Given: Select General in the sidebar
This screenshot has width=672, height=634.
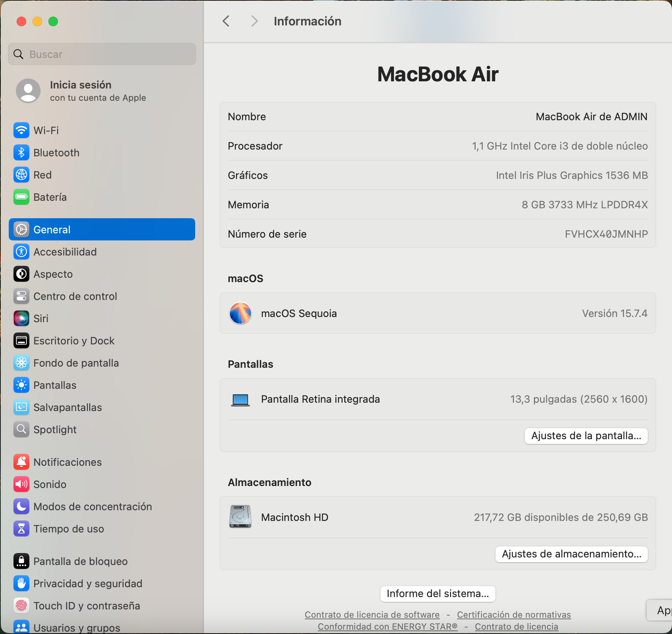Looking at the screenshot, I should (x=102, y=229).
